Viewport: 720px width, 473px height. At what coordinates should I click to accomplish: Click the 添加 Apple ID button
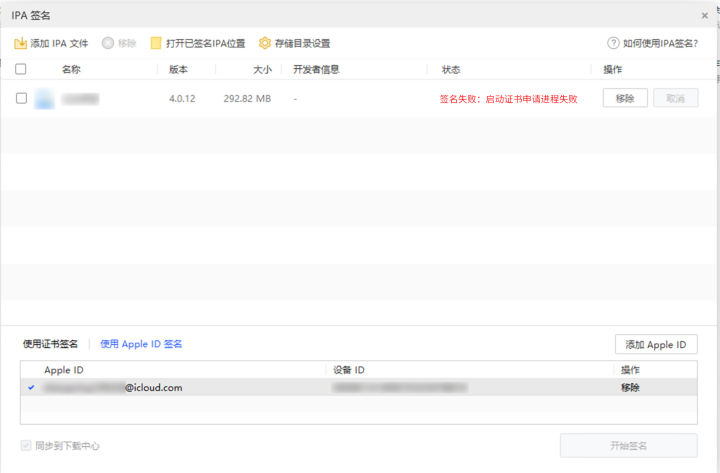656,344
